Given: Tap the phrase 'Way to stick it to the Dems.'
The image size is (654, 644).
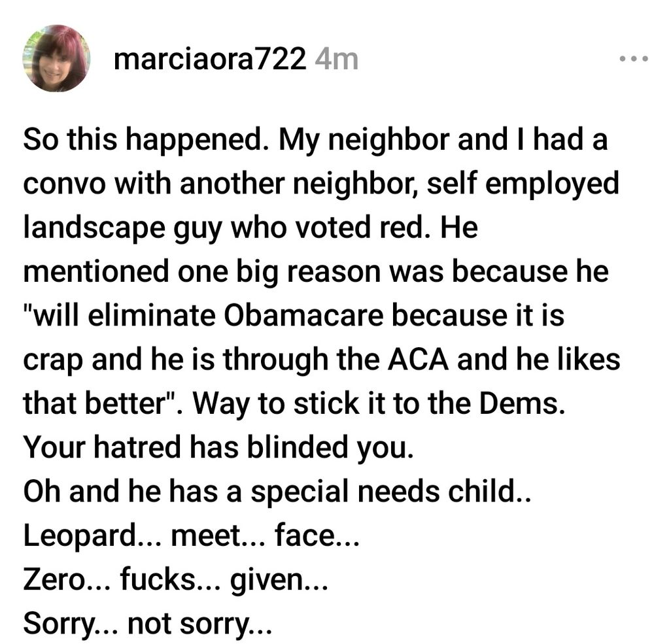Looking at the screenshot, I should click(x=379, y=404).
